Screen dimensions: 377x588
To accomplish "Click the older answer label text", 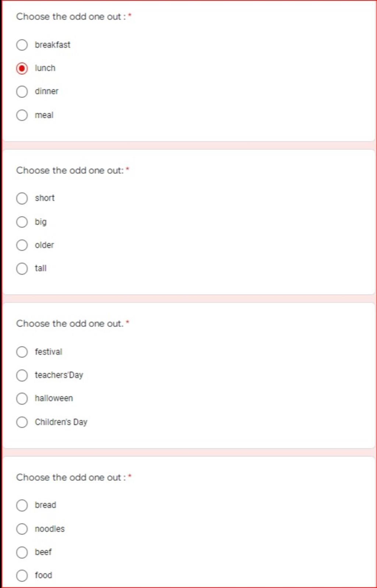I will pyautogui.click(x=44, y=245).
